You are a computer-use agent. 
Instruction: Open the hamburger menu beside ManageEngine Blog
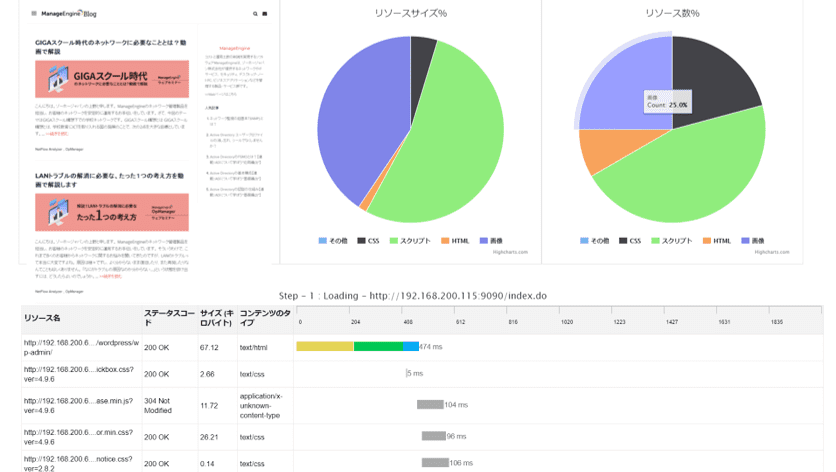tap(33, 14)
